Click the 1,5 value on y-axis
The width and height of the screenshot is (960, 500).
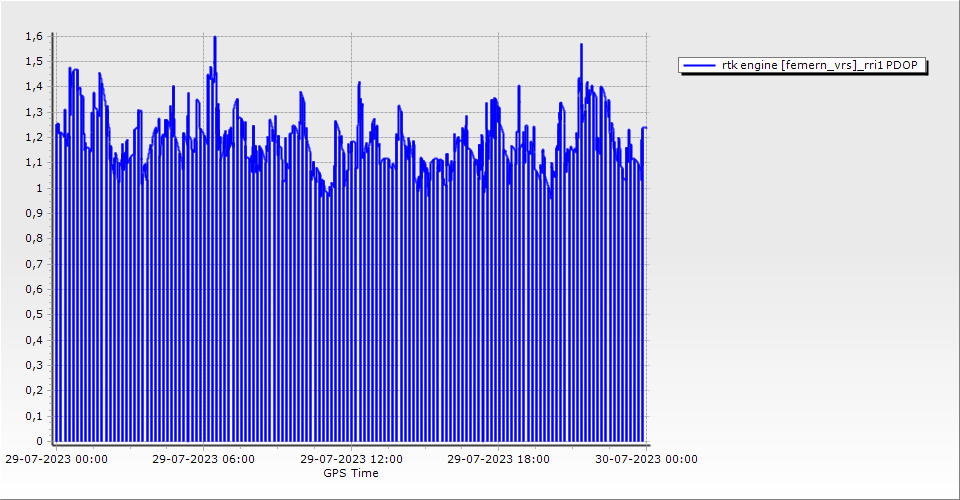tap(34, 61)
